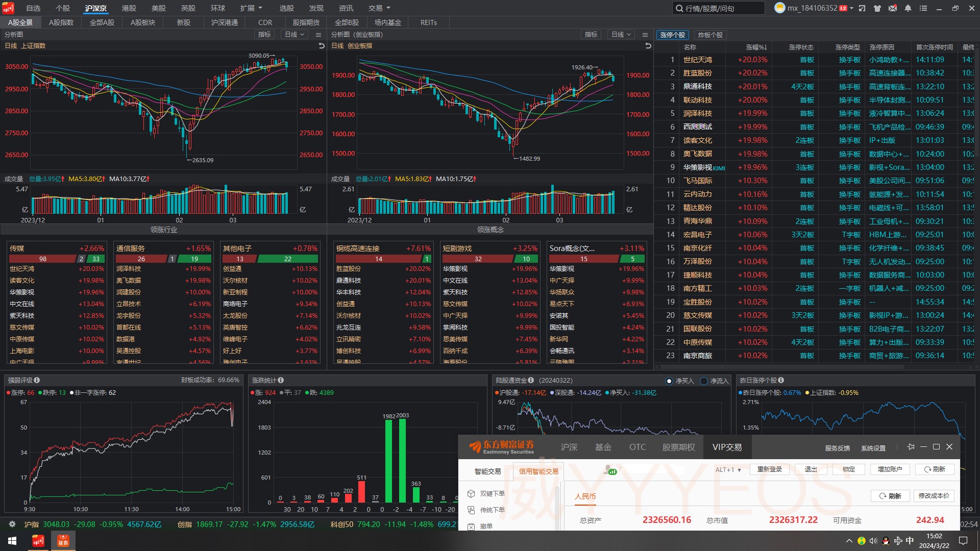Click the skin theme shirt icon
Screen dimensions: 980x551
click(877, 8)
